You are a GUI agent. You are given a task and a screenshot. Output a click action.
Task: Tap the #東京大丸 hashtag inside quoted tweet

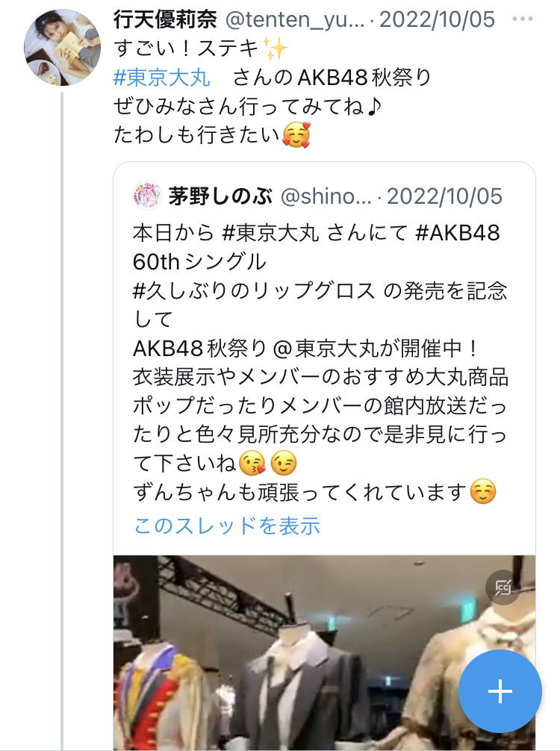pos(270,233)
